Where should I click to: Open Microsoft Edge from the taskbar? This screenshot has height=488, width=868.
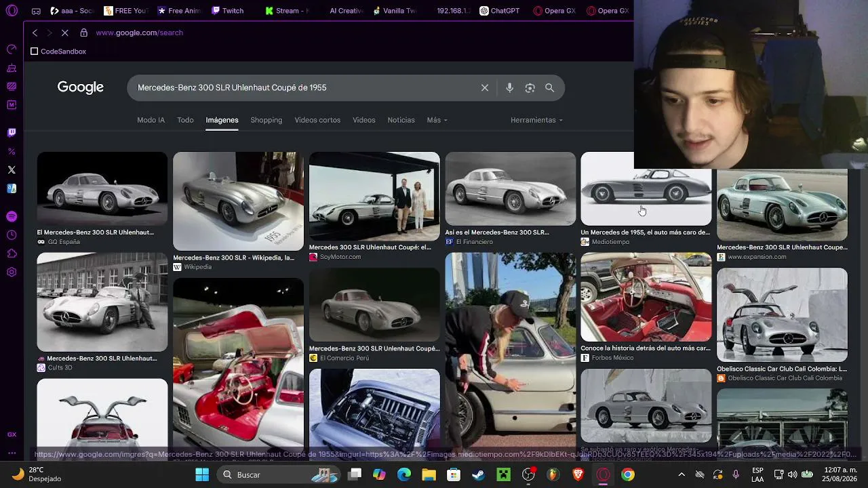coord(404,475)
